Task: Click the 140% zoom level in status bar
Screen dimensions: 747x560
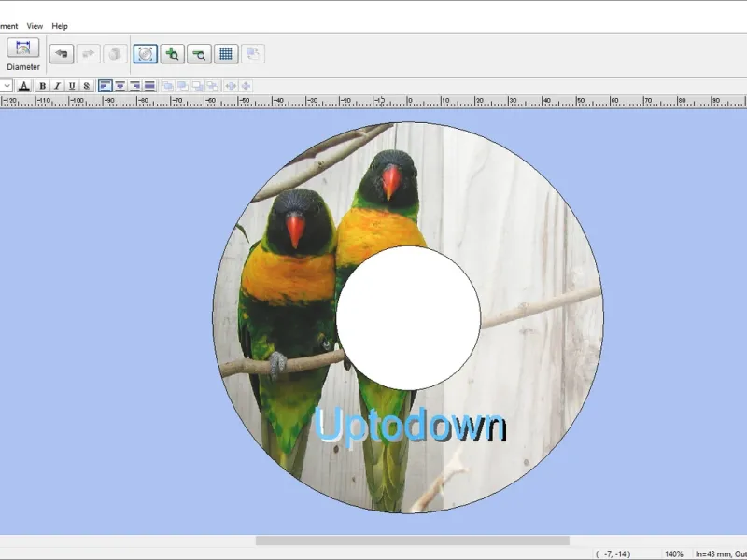Action: tap(673, 553)
